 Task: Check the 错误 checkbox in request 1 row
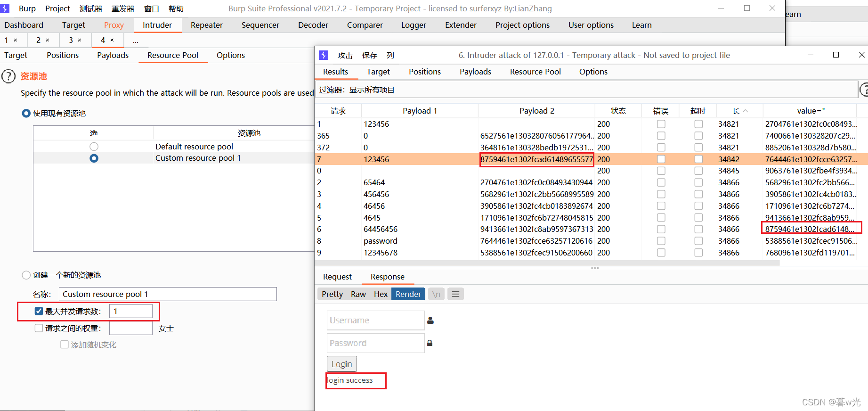[x=661, y=124]
